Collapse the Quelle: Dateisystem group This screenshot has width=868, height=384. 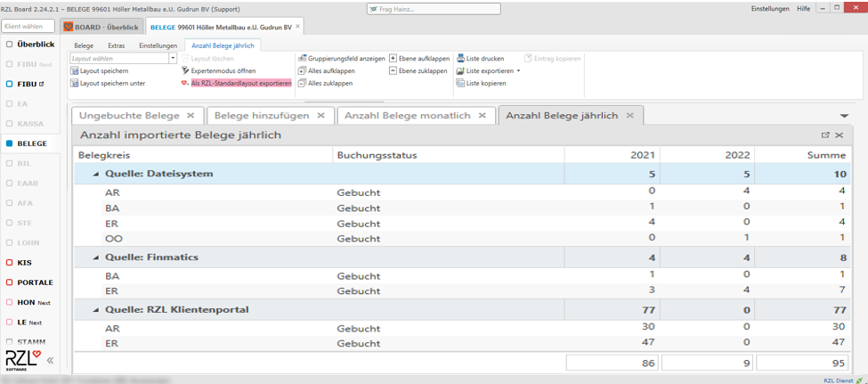click(x=96, y=175)
